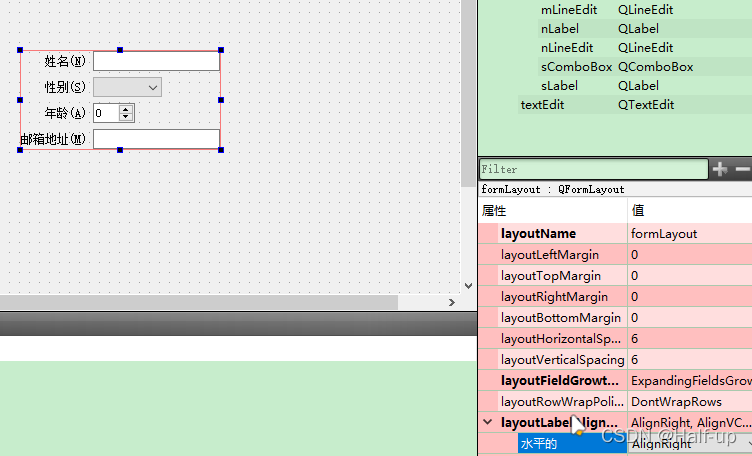Image resolution: width=752 pixels, height=456 pixels.
Task: Click the DontWrapRows value cell
Action: 690,401
